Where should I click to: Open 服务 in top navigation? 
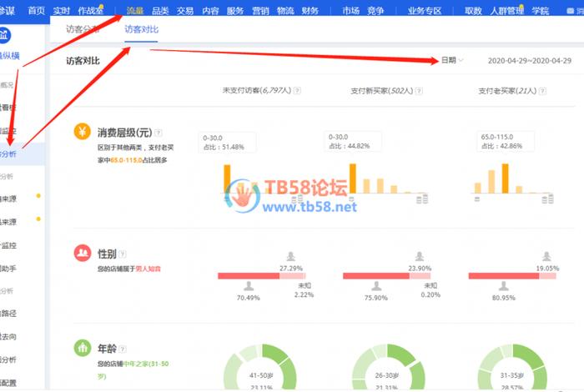coord(235,10)
